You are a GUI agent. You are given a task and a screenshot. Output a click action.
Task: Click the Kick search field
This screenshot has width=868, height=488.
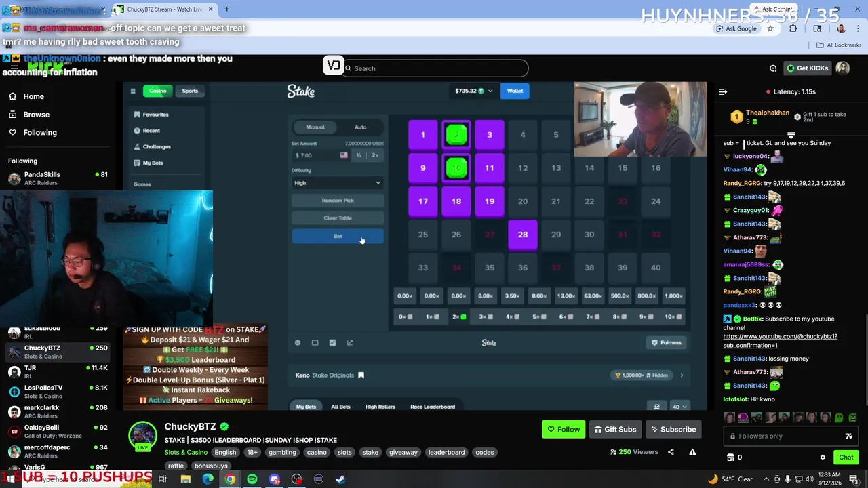coord(434,68)
